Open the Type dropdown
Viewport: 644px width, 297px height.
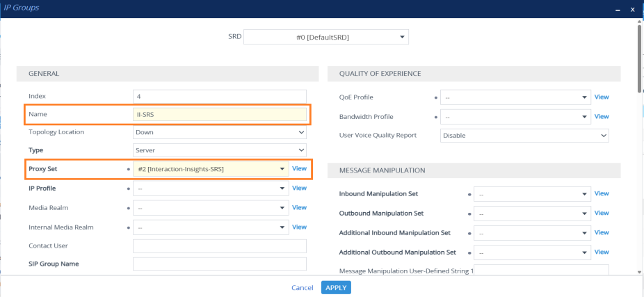pyautogui.click(x=219, y=150)
